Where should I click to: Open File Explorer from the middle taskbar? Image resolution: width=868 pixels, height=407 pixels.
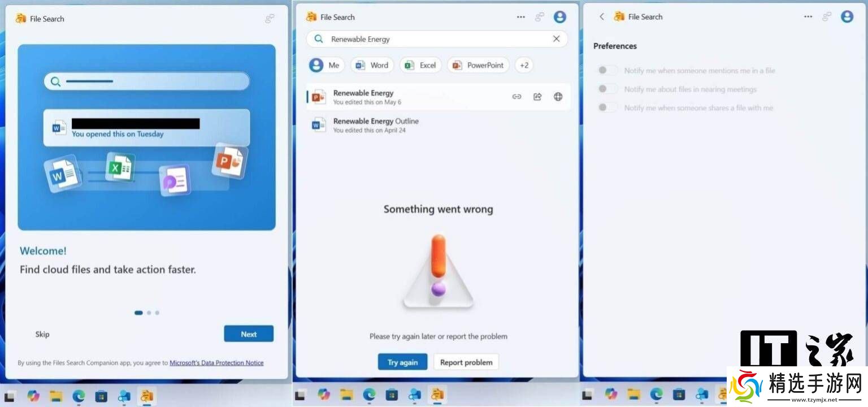pos(346,395)
